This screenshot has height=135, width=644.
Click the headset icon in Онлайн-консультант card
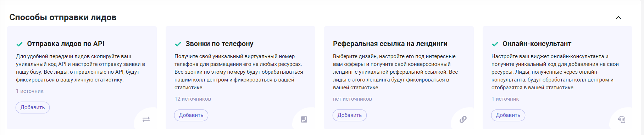(x=622, y=119)
